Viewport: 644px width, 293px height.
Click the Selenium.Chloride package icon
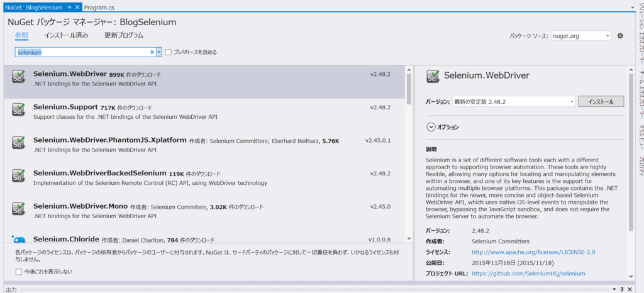pyautogui.click(x=18, y=239)
